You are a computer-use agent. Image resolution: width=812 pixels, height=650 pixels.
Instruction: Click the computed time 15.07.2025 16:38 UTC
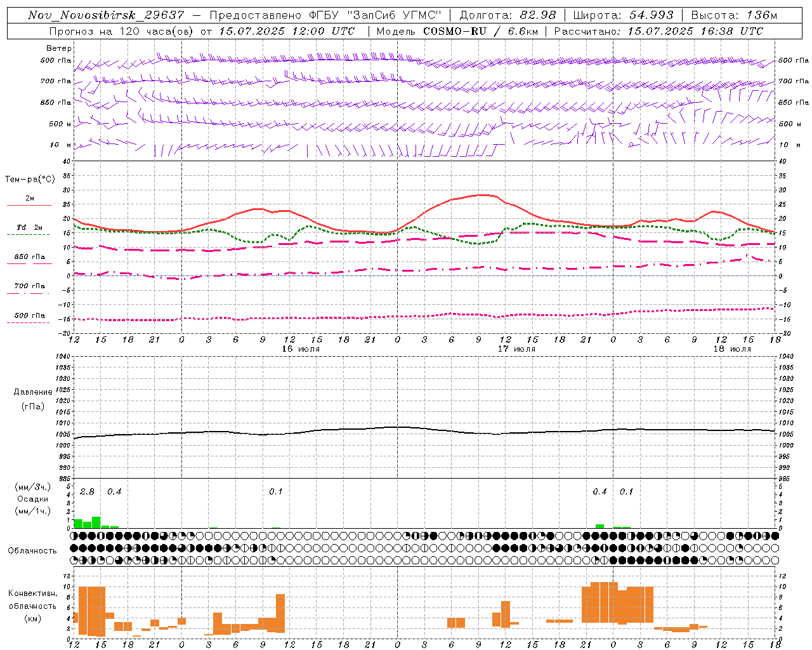[x=695, y=31]
